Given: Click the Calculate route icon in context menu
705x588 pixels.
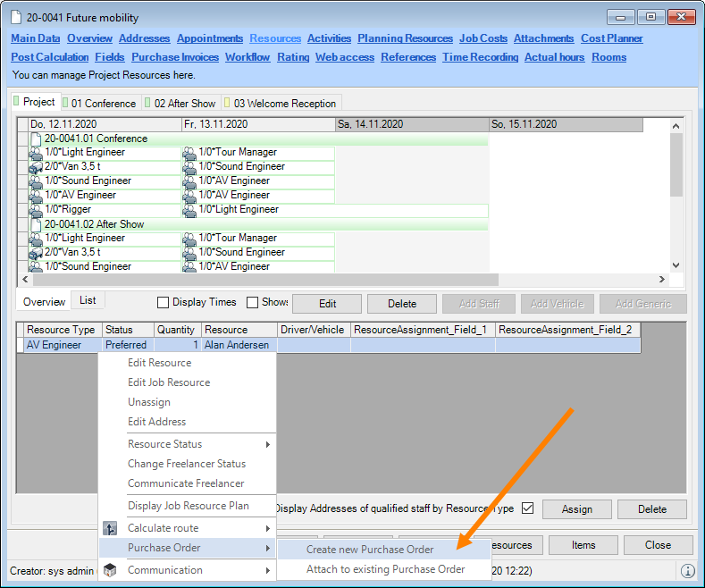Looking at the screenshot, I should [x=111, y=528].
